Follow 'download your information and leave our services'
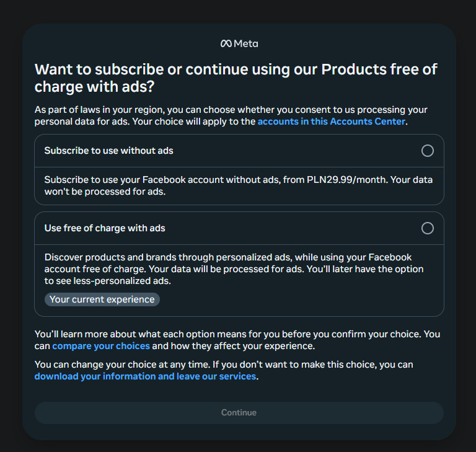Image resolution: width=476 pixels, height=452 pixels. pyautogui.click(x=146, y=376)
